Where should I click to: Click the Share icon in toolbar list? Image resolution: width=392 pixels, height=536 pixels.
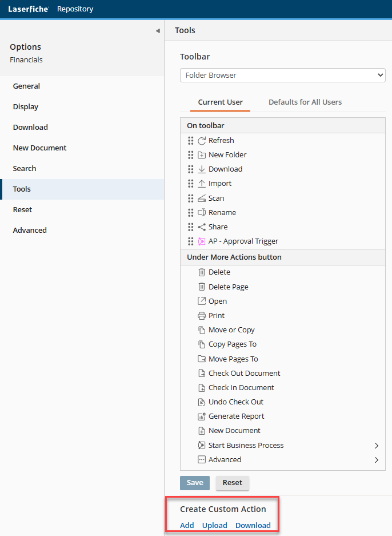(202, 227)
